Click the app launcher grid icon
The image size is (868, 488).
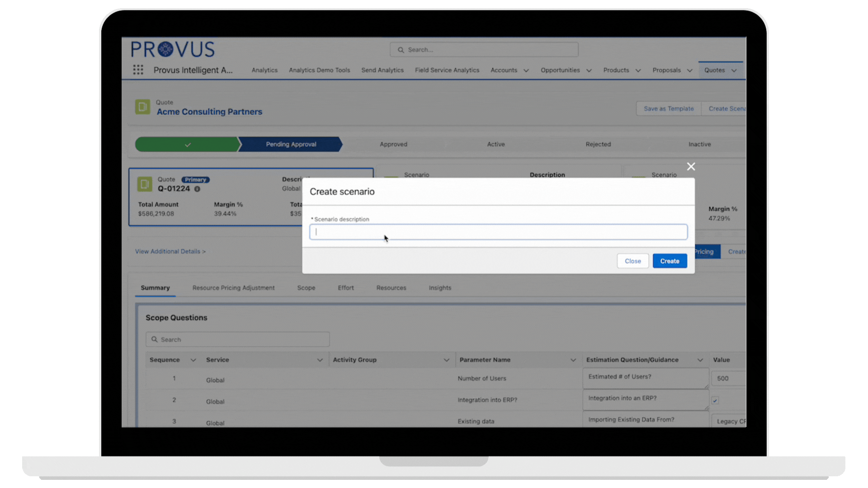click(x=138, y=70)
